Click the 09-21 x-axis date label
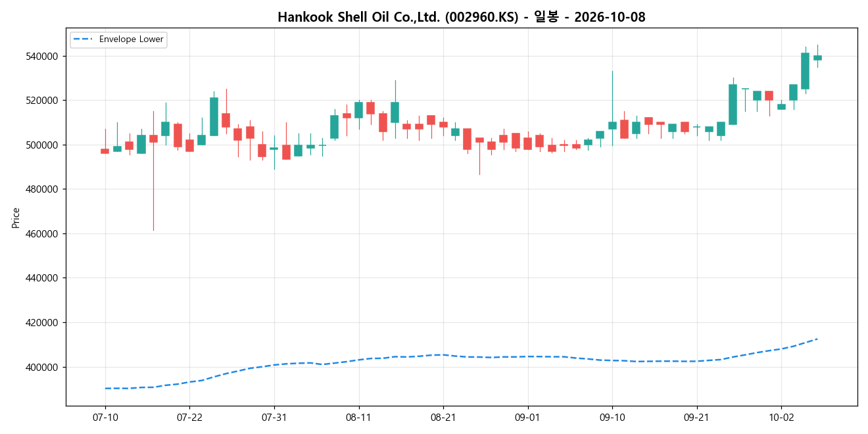The height and width of the screenshot is (434, 868). [696, 417]
